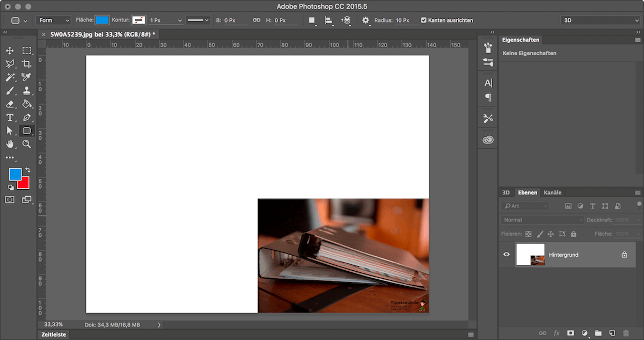Open the 3D workspace dropdown
This screenshot has width=644, height=340.
600,20
